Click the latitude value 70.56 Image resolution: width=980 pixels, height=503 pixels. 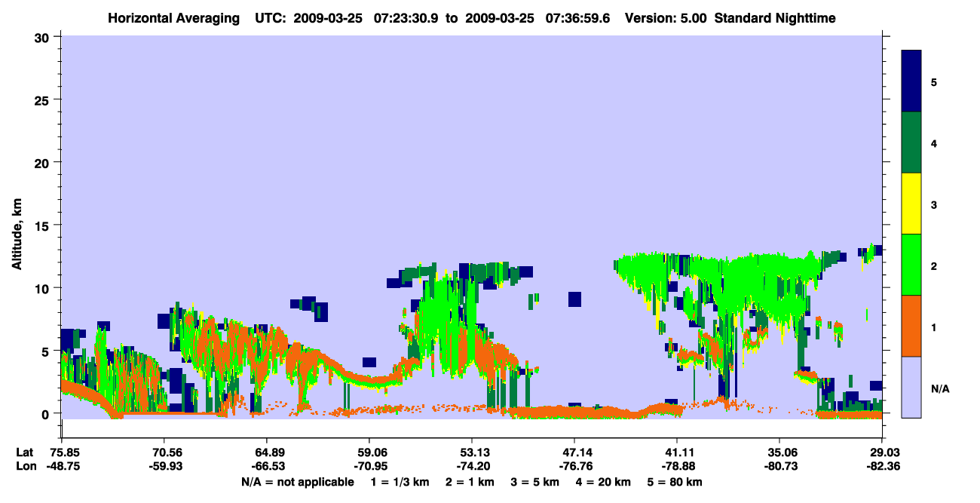[164, 452]
